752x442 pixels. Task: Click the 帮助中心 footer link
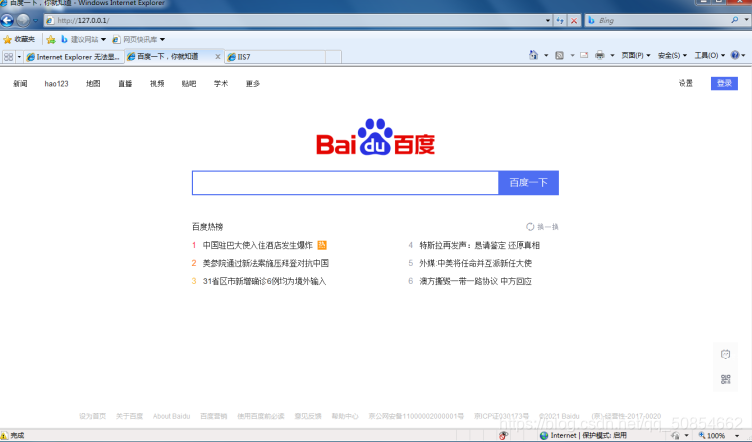point(345,416)
